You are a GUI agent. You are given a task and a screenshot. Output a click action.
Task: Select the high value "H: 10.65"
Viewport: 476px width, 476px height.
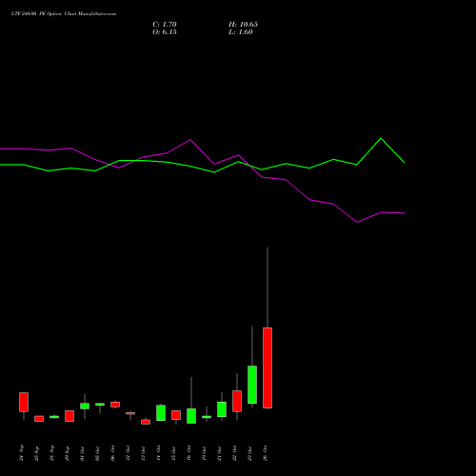pos(243,25)
